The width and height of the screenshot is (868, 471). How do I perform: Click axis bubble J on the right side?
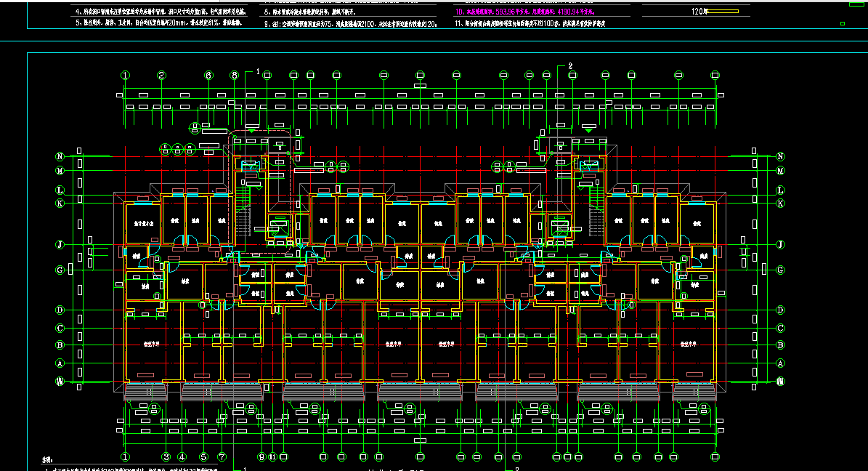pyautogui.click(x=781, y=244)
